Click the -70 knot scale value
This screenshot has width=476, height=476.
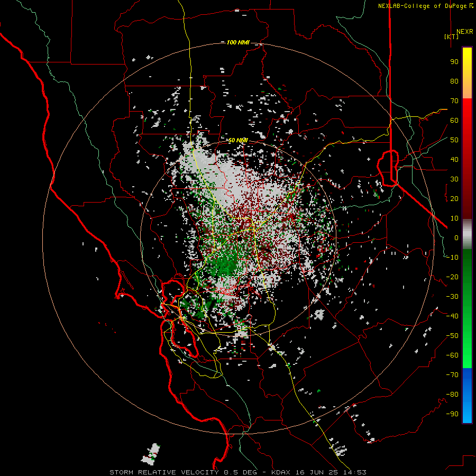pyautogui.click(x=452, y=375)
